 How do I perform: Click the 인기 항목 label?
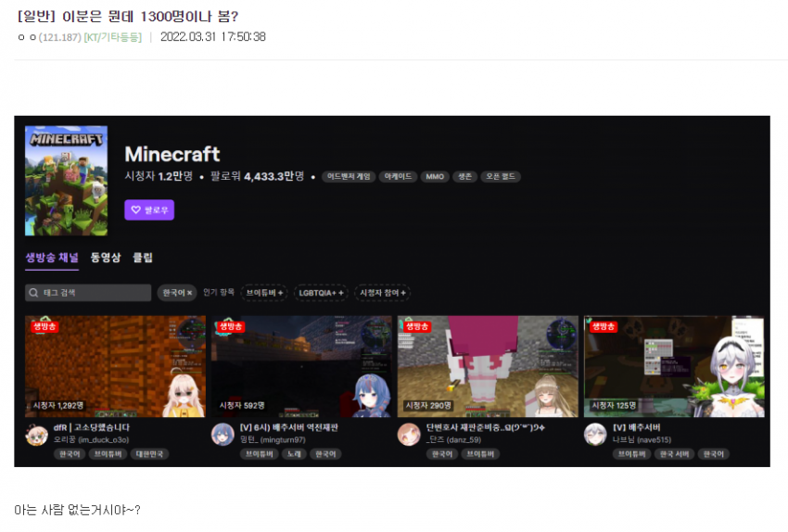tap(219, 292)
